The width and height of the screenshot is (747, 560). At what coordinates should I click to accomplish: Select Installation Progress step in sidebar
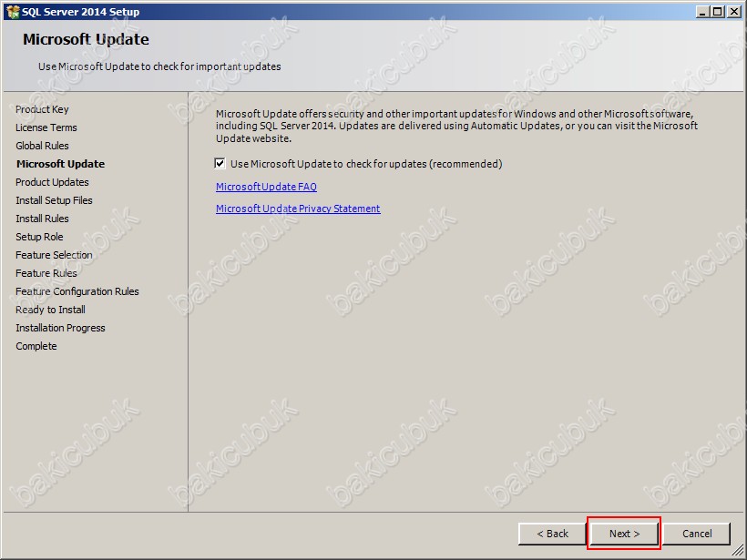tap(60, 328)
